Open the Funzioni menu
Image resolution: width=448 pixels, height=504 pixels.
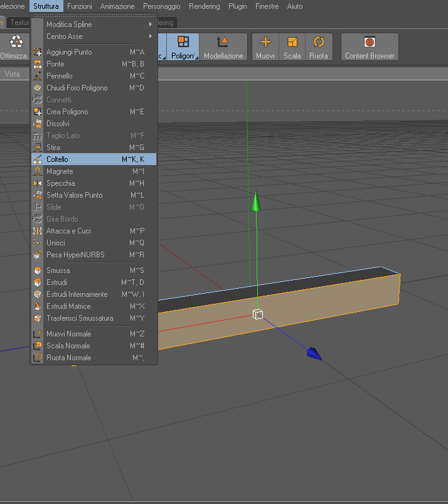[80, 6]
